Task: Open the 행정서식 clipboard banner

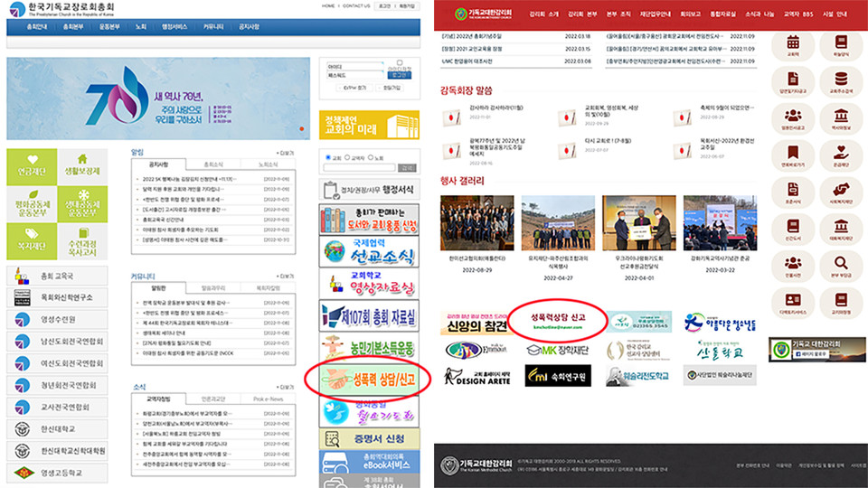Action: [369, 190]
